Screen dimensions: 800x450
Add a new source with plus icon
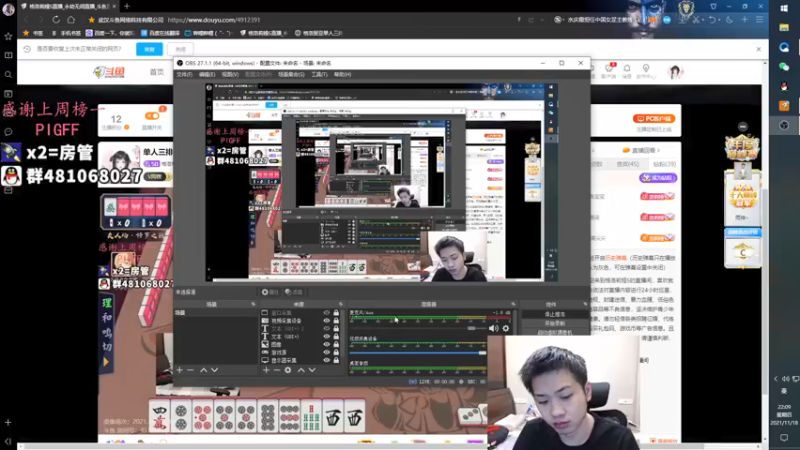266,370
